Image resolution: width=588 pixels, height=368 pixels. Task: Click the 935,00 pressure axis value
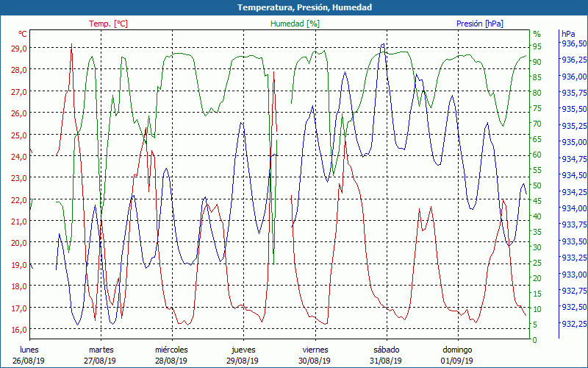click(x=574, y=142)
